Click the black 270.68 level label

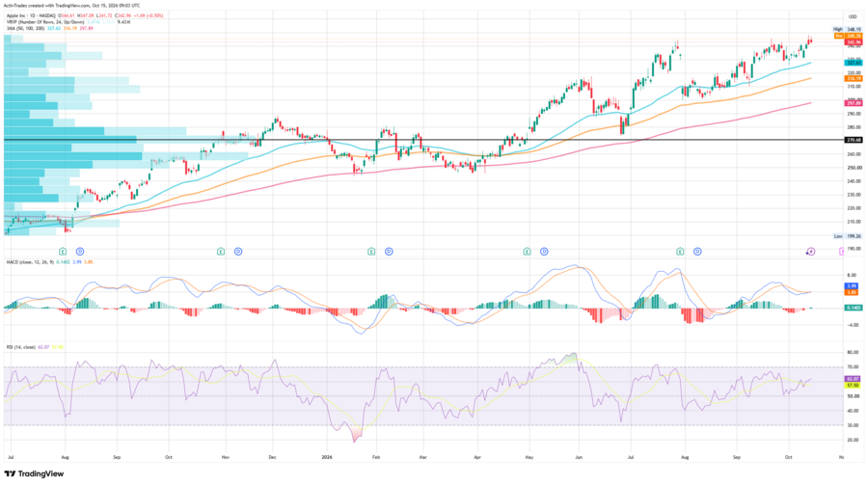854,140
